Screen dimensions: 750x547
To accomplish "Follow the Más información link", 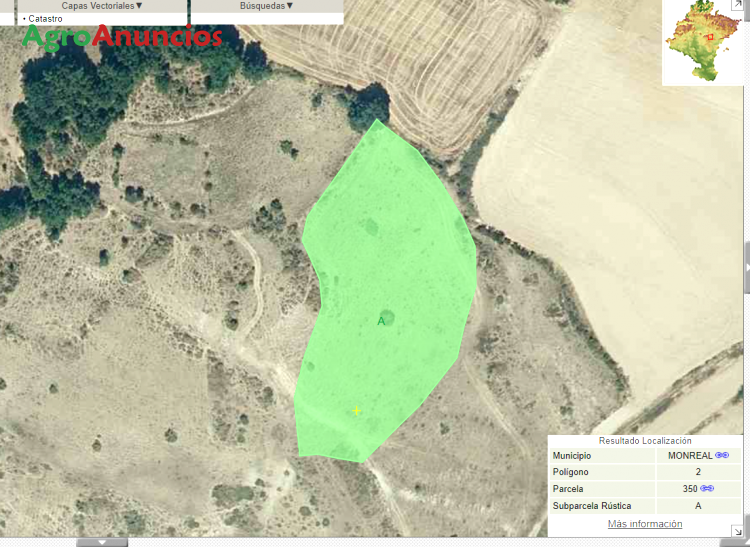I will pos(645,524).
